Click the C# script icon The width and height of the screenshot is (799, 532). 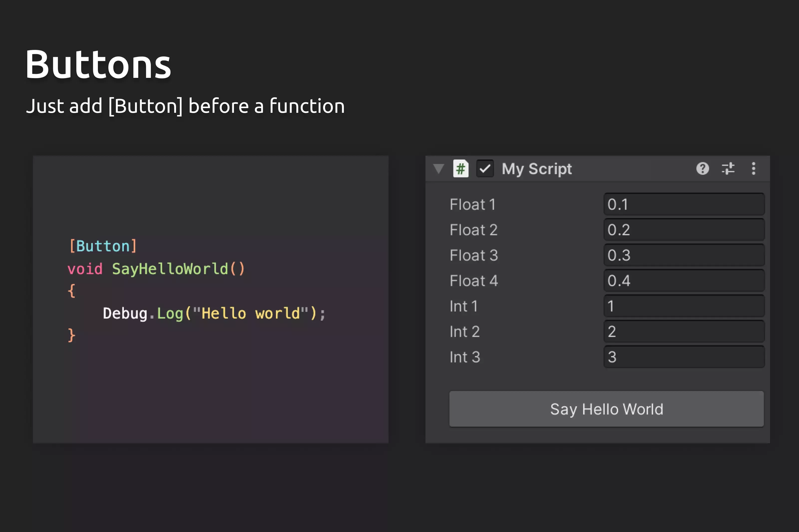pos(461,169)
